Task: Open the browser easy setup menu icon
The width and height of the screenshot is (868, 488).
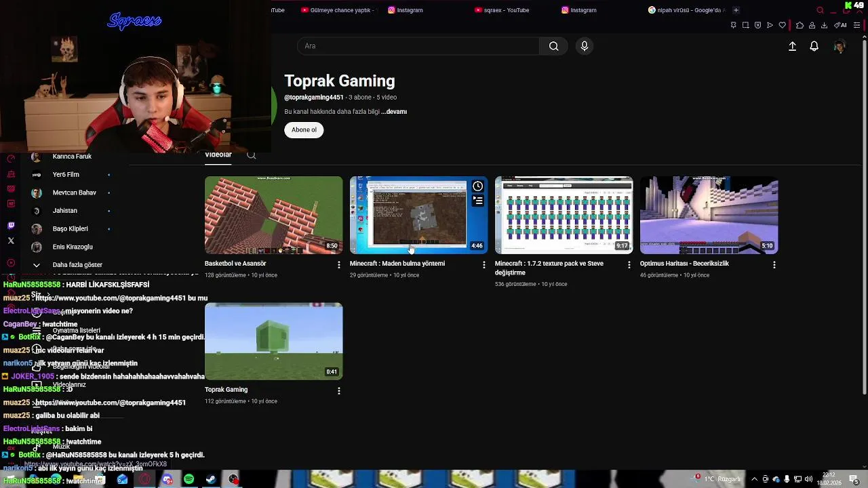Action: (x=857, y=25)
